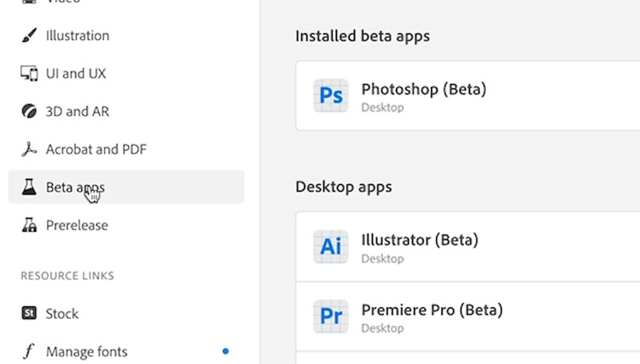The width and height of the screenshot is (640, 364).
Task: Click the Photoshop (Beta) Ps icon
Action: [x=330, y=95]
